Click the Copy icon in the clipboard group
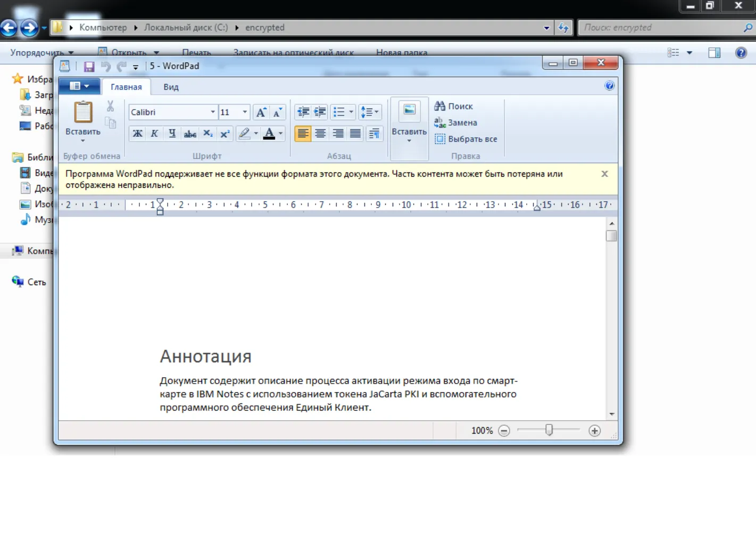The width and height of the screenshot is (756, 557). 110,123
